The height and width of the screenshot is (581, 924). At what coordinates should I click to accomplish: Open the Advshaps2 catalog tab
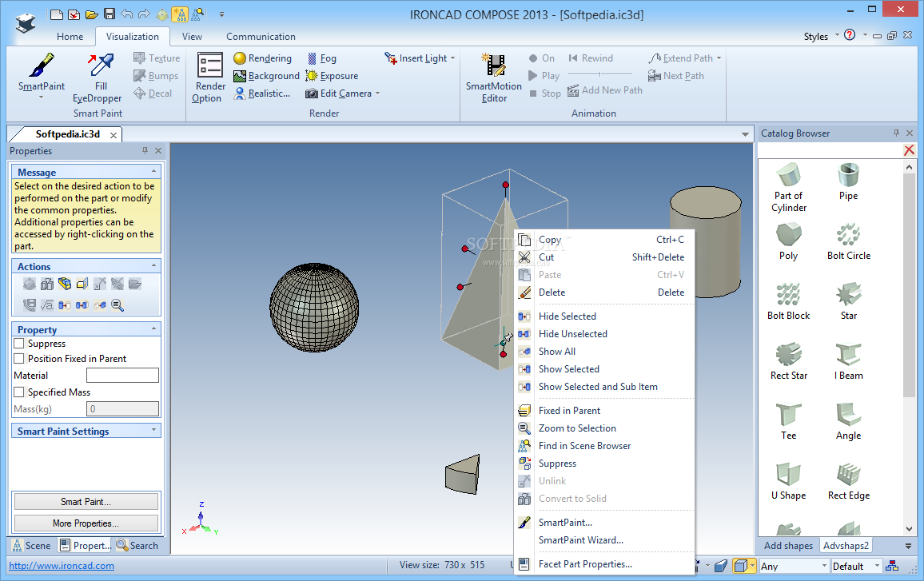tap(846, 546)
